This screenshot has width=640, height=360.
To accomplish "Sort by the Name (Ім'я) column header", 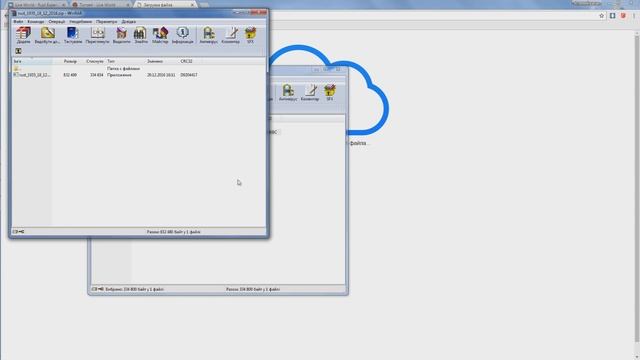I will (32, 61).
